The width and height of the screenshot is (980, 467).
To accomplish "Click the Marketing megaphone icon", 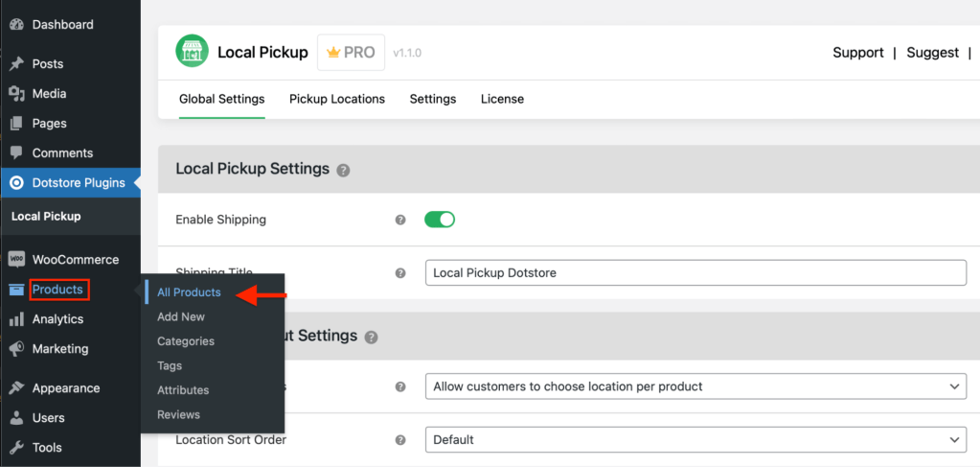I will pos(16,349).
